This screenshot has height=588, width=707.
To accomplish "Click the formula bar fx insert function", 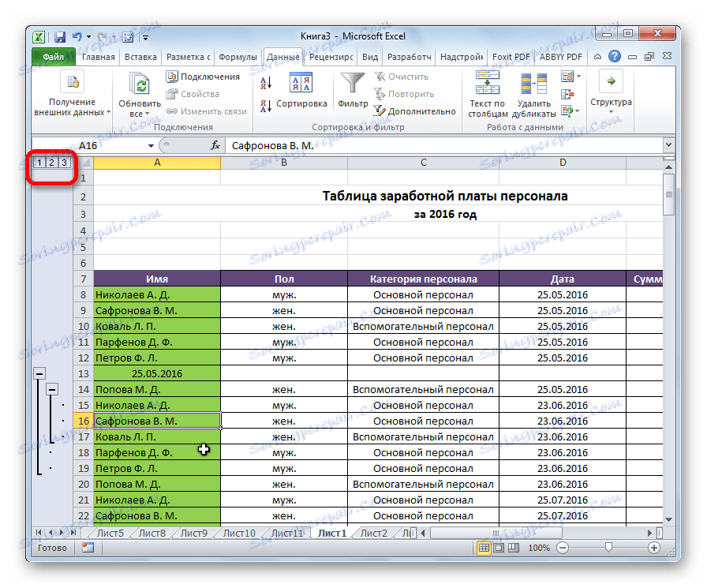I will click(215, 145).
